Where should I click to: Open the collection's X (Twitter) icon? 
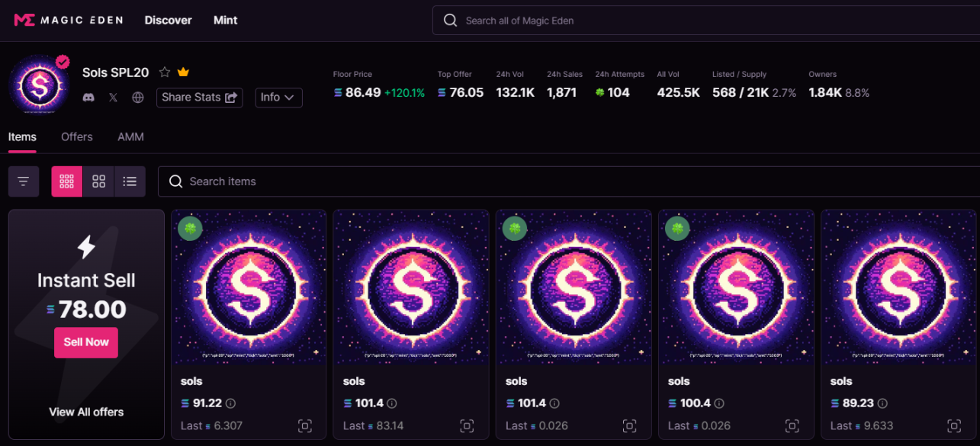point(113,98)
